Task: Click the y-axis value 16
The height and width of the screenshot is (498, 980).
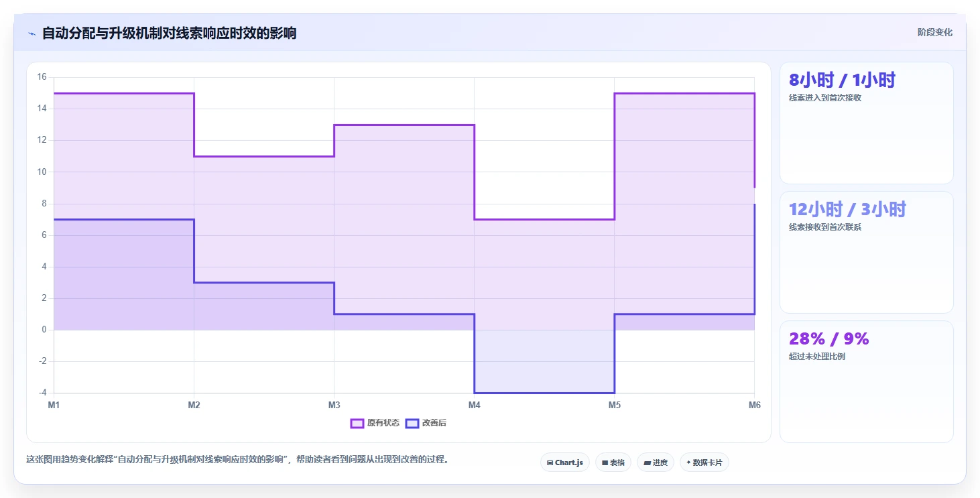Action: click(x=42, y=77)
